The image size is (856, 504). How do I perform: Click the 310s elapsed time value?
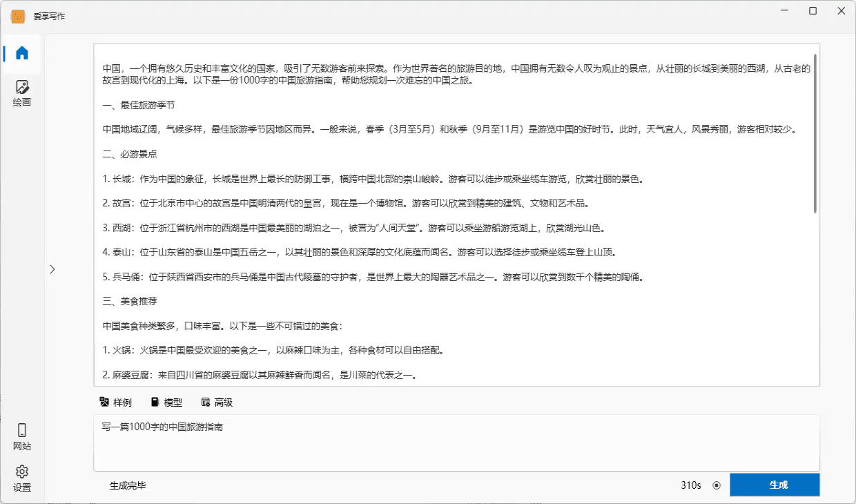(691, 485)
